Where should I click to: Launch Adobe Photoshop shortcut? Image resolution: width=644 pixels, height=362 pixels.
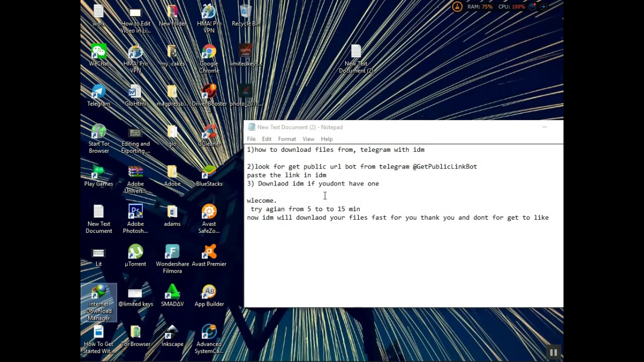pyautogui.click(x=135, y=219)
